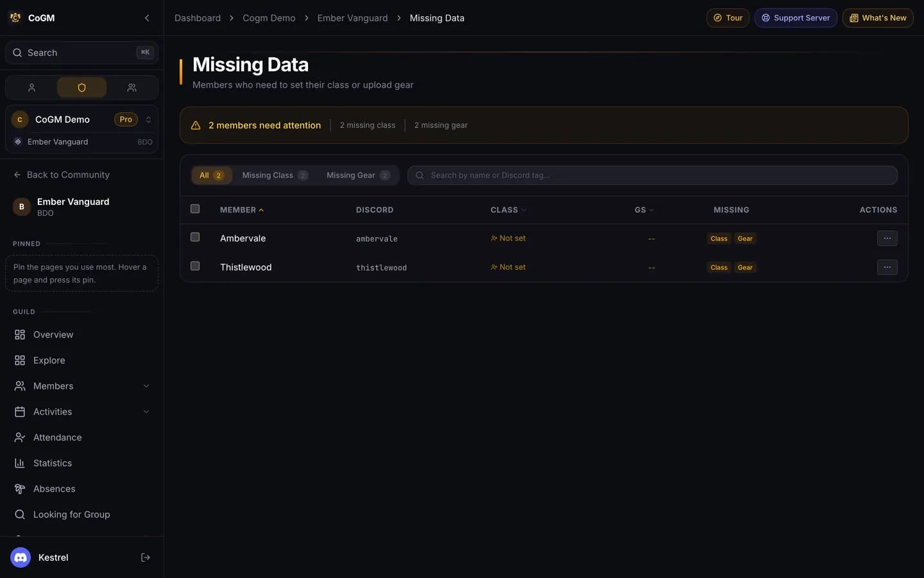Select the group community view icon
Viewport: 924px width, 578px height.
(x=132, y=87)
